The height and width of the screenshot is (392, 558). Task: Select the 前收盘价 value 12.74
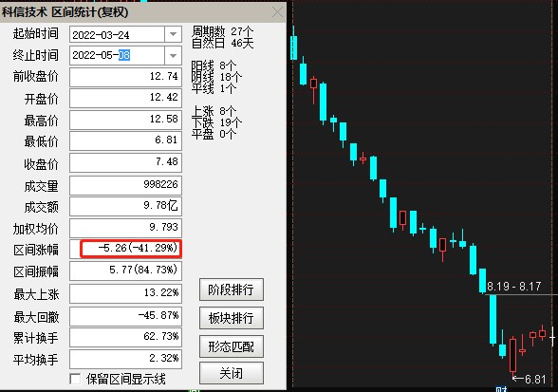125,77
